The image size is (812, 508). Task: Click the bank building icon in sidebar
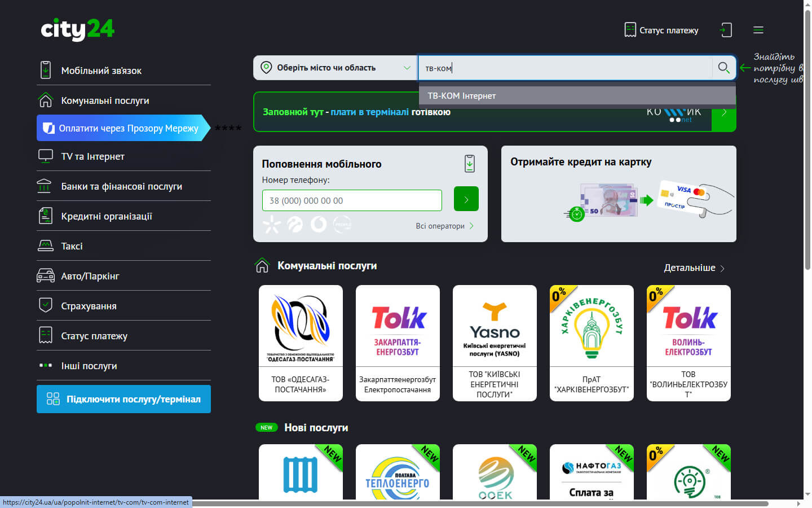click(x=44, y=186)
